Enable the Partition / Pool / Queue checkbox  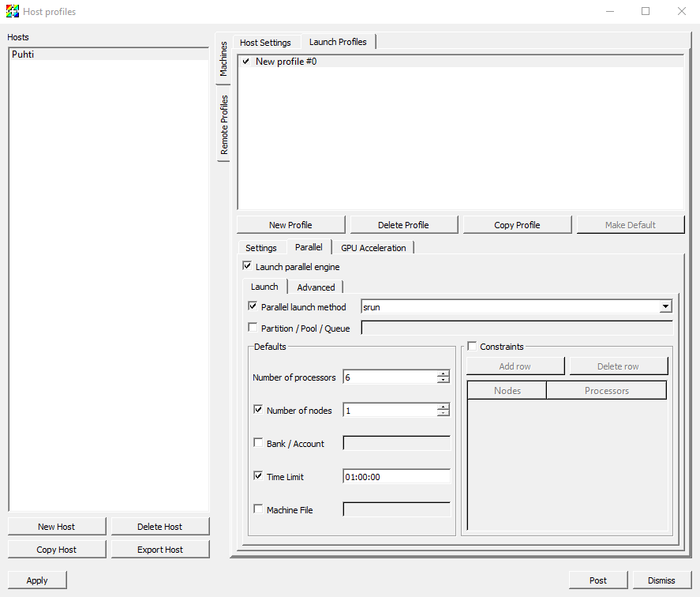click(x=253, y=328)
